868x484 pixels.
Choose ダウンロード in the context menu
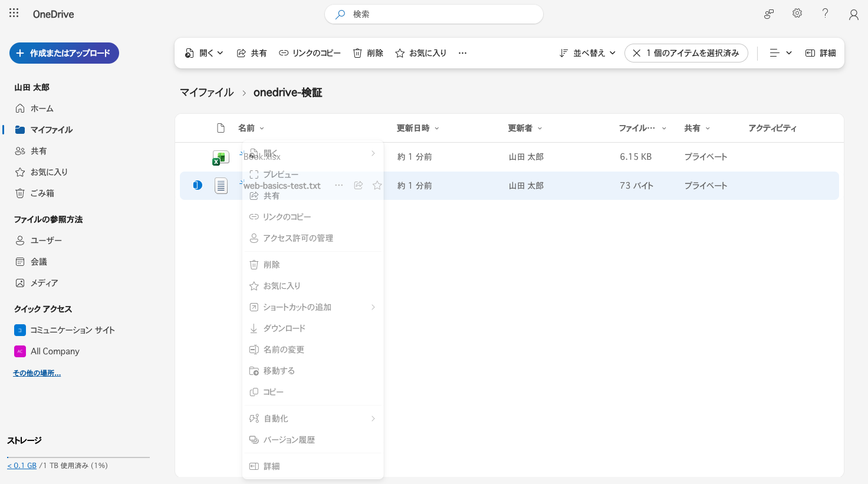tap(313, 328)
